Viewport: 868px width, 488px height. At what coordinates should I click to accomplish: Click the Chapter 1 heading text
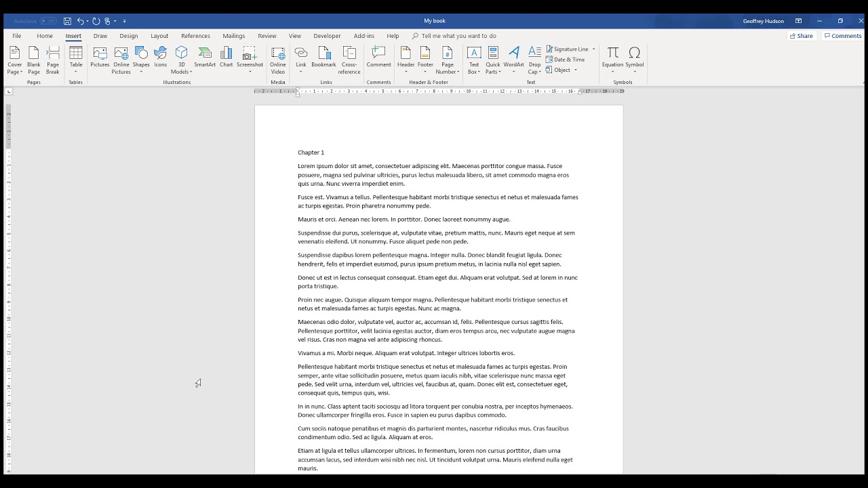pos(311,152)
